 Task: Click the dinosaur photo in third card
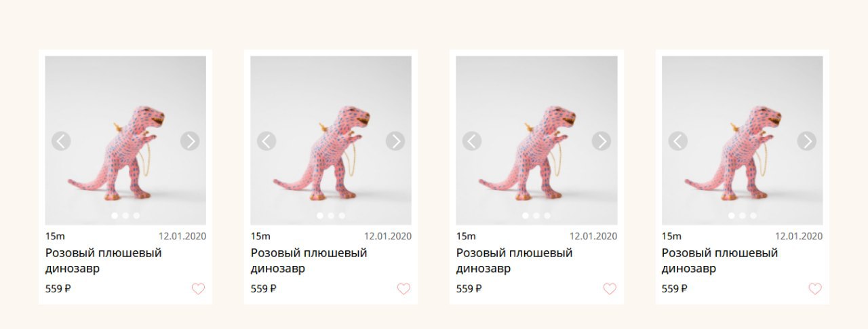[536, 140]
